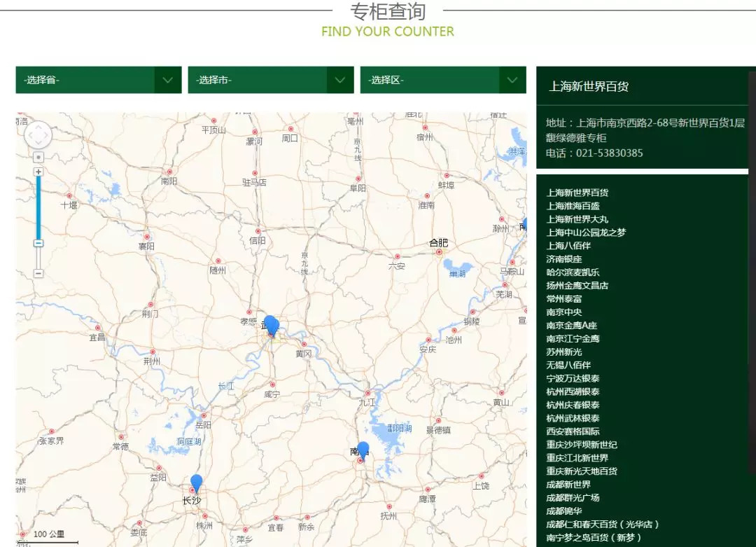The image size is (756, 547).
Task: Click the small reset-view button below the pan control
Action: click(38, 157)
